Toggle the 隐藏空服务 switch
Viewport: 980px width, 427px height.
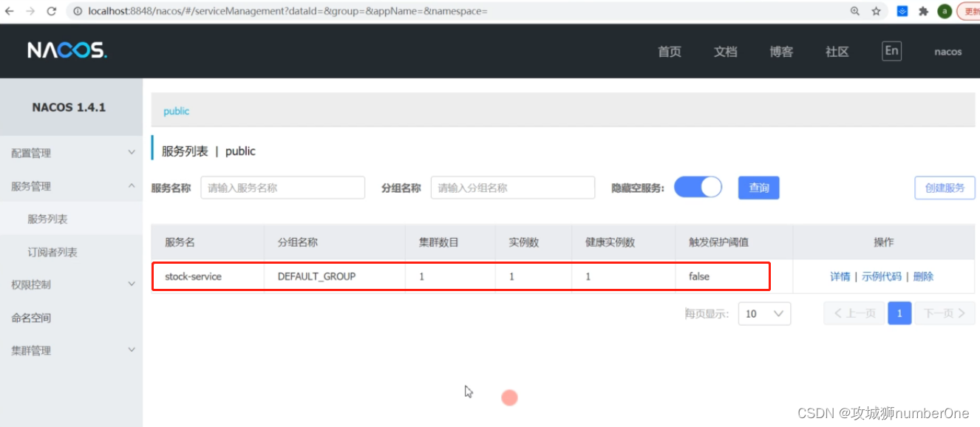click(698, 187)
